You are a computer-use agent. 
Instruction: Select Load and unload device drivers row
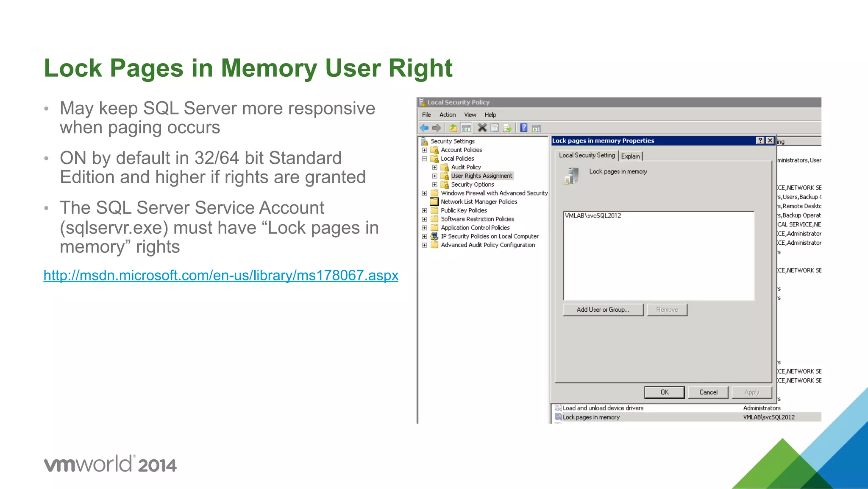coord(603,408)
